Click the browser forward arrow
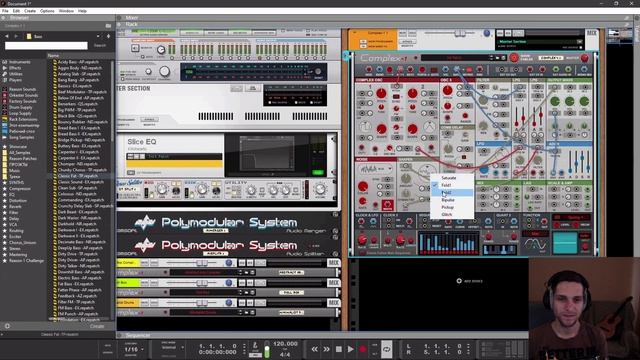Viewport: 640px width, 360px height. point(16,36)
